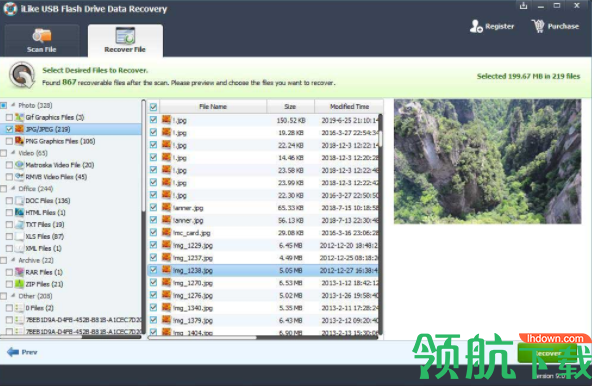
Task: Click the blue Prev arrow icon
Action: [x=13, y=352]
